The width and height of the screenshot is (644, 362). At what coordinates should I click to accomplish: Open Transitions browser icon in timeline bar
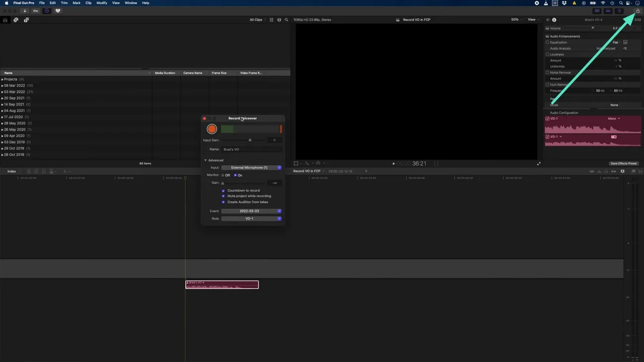click(x=641, y=171)
